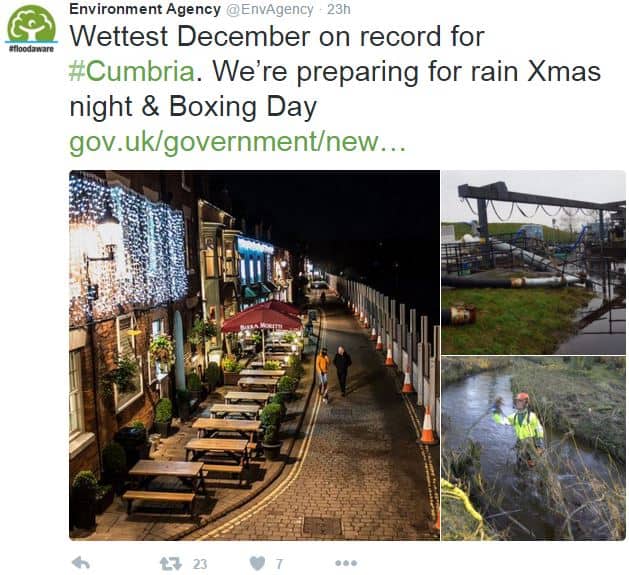This screenshot has height=575, width=629.
Task: Like the tweet with heart icon
Action: [x=257, y=563]
